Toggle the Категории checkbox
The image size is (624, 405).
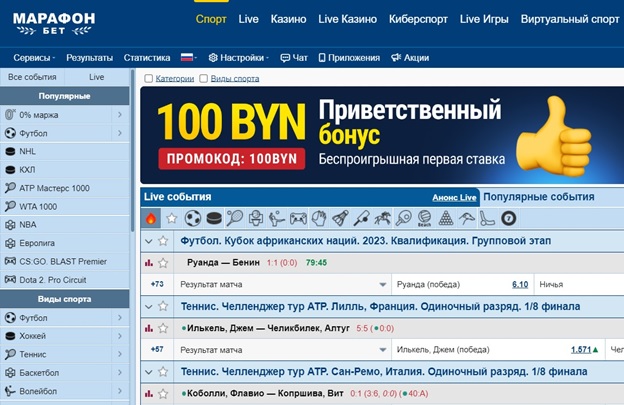click(x=149, y=78)
